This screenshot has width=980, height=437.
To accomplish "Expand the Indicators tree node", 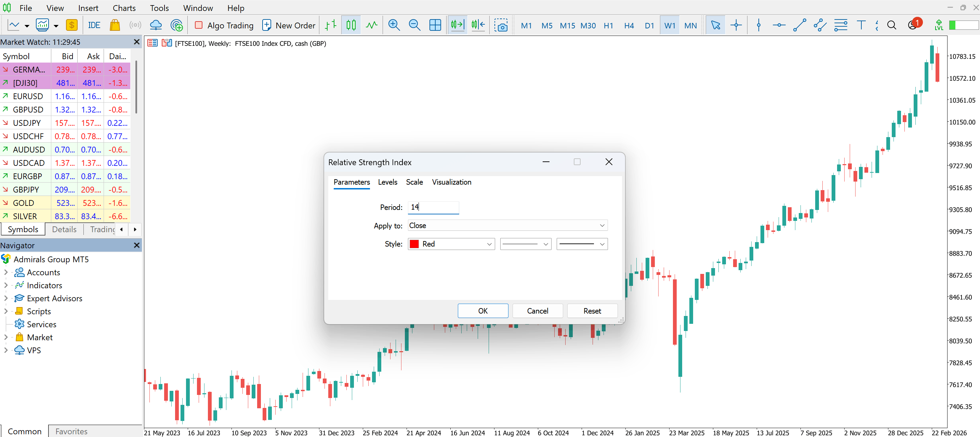I will (x=6, y=285).
